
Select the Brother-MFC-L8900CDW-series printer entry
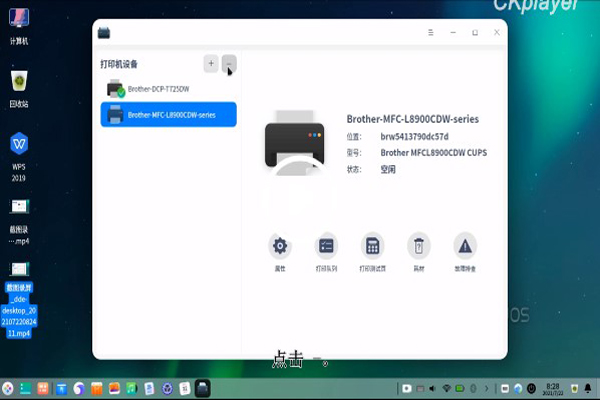pyautogui.click(x=168, y=114)
